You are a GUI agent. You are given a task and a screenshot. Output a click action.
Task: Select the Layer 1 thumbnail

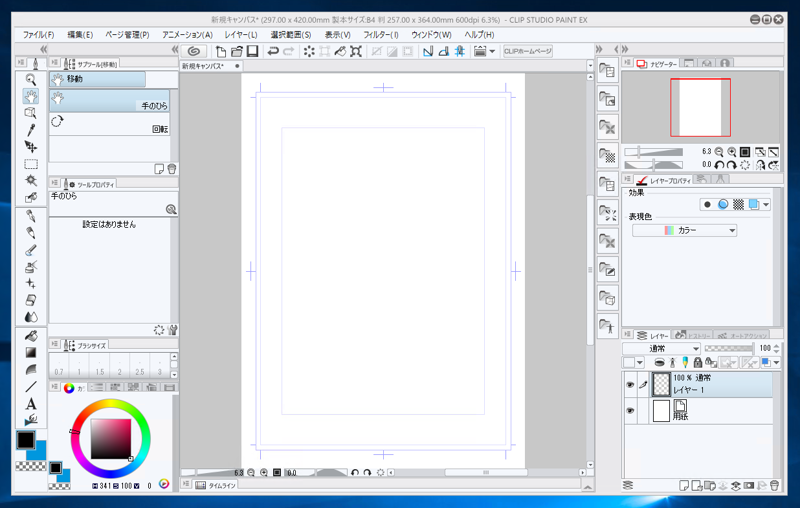pyautogui.click(x=661, y=384)
